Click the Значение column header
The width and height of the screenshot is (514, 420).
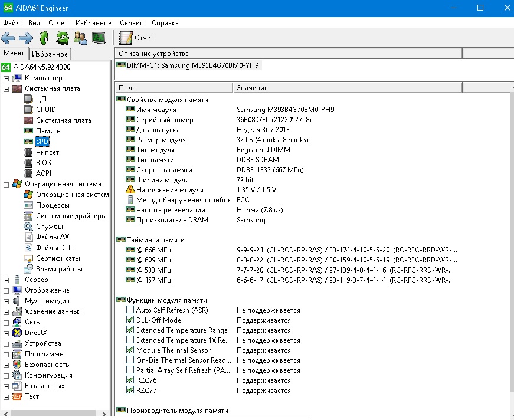point(348,88)
